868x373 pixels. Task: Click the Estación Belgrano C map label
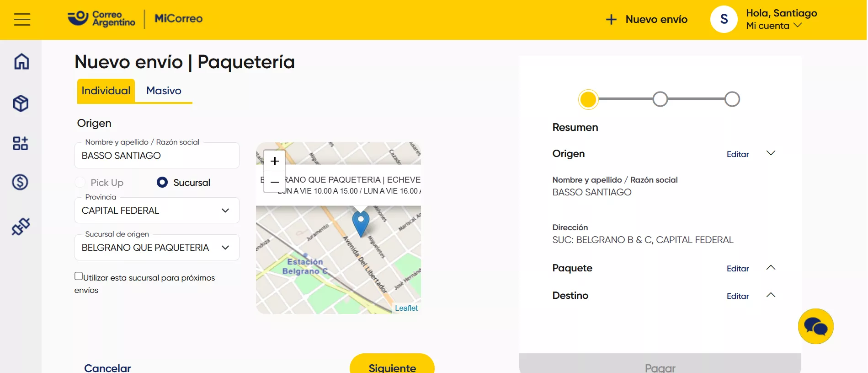point(305,266)
